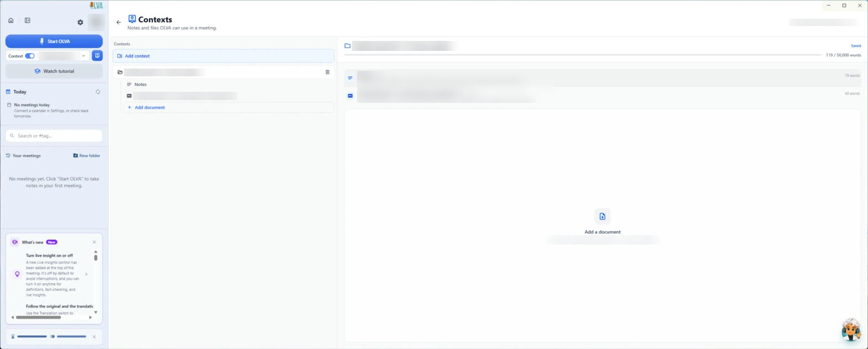The width and height of the screenshot is (868, 349).
Task: Click Your meetings history heading
Action: coord(23,155)
